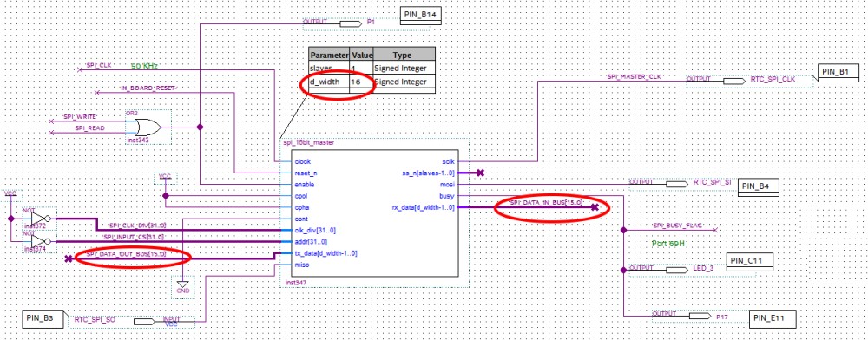Select the NOT gate inst372
Image resolution: width=868 pixels, height=340 pixels.
[x=41, y=219]
